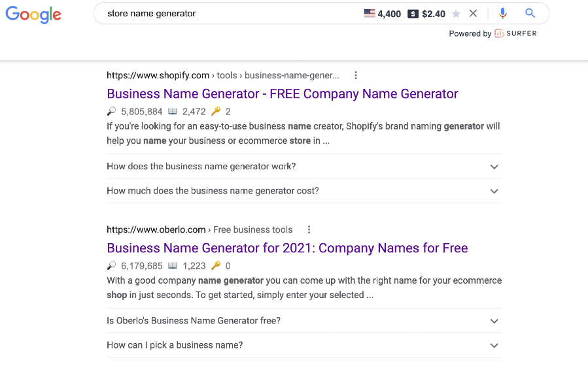588x366 pixels.
Task: Expand "Is Oberlo's Business Name Generator free?"
Action: point(304,321)
